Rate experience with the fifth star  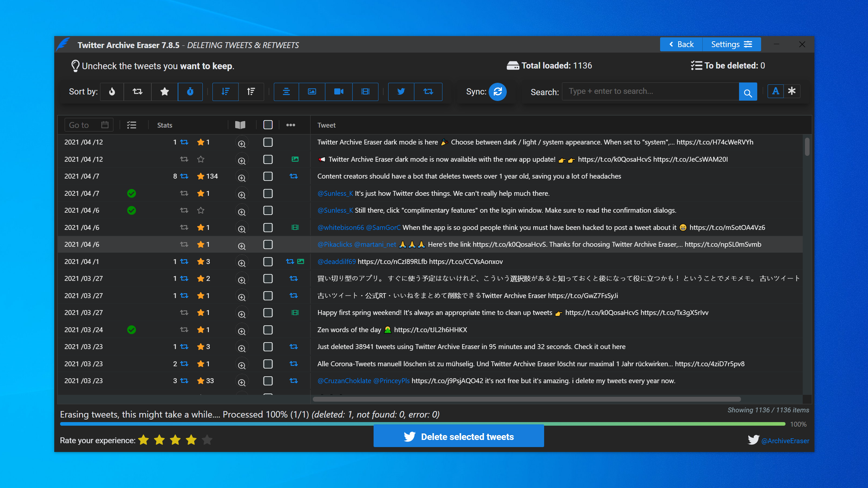pyautogui.click(x=207, y=440)
